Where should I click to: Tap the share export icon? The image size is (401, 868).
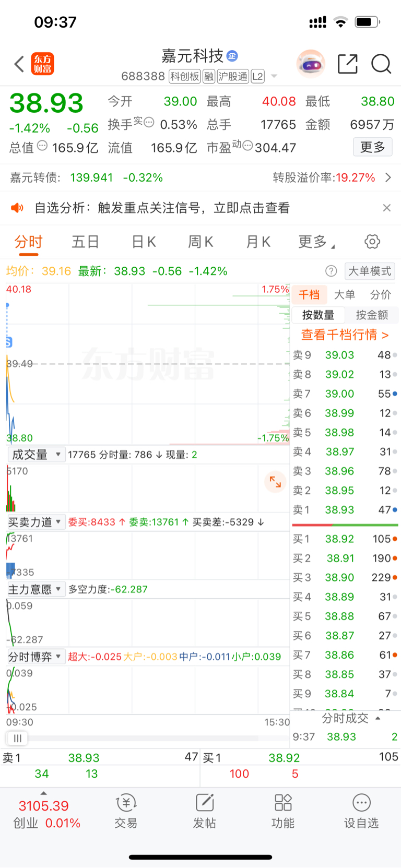pyautogui.click(x=348, y=64)
